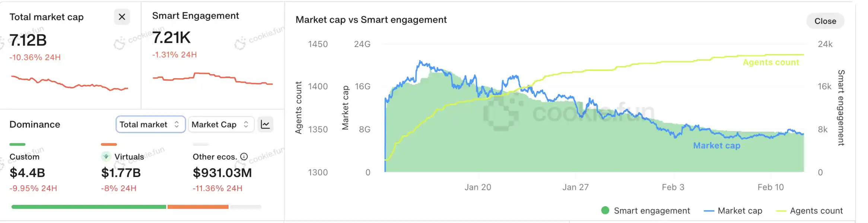Image resolution: width=868 pixels, height=223 pixels.
Task: Click the line chart icon button
Action: coord(265,125)
